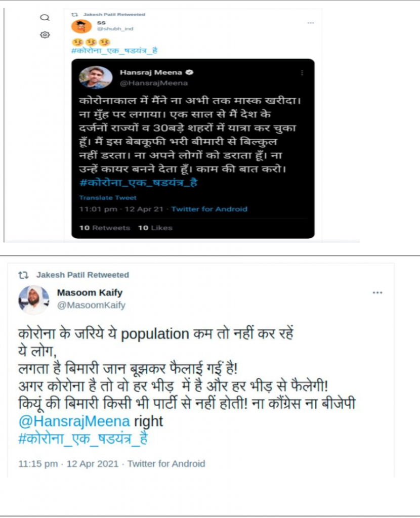Open Masoom Kaify's profile picture
420x518 pixels.
pos(34,299)
